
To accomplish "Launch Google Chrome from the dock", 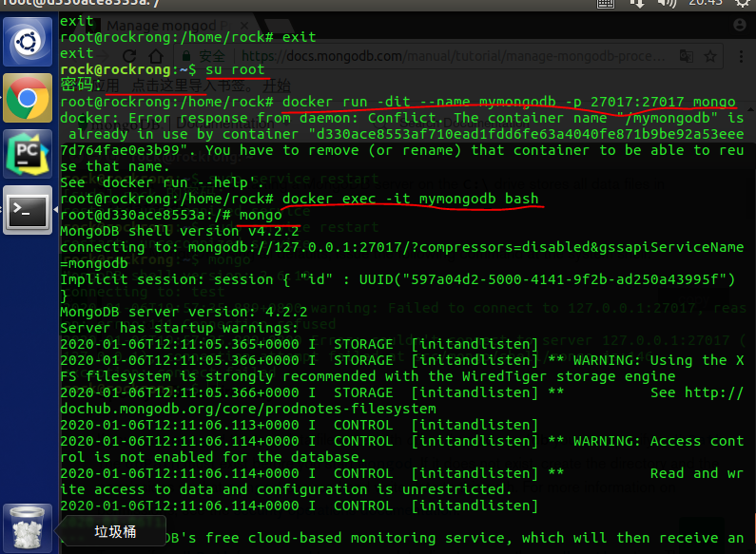I will point(28,98).
